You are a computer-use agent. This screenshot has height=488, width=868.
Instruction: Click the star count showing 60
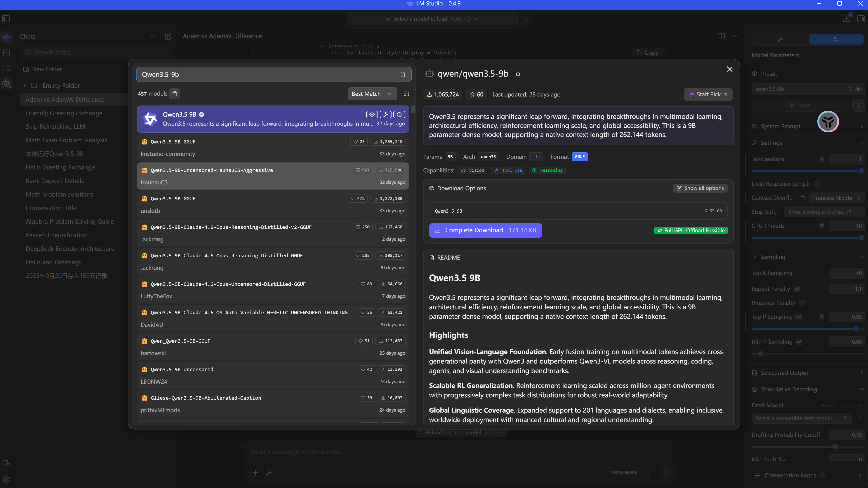click(476, 94)
